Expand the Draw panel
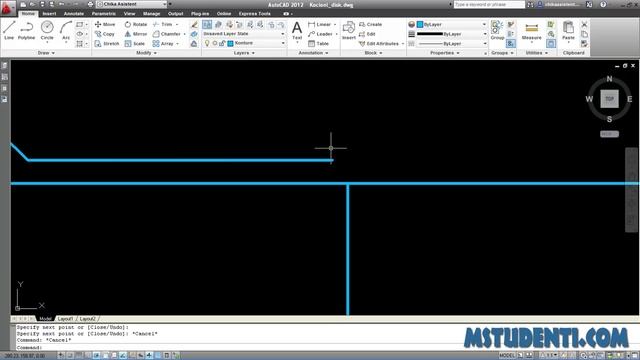 click(46, 53)
